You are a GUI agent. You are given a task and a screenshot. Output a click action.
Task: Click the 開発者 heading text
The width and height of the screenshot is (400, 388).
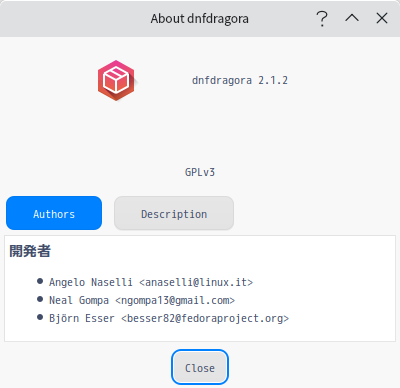(x=30, y=251)
